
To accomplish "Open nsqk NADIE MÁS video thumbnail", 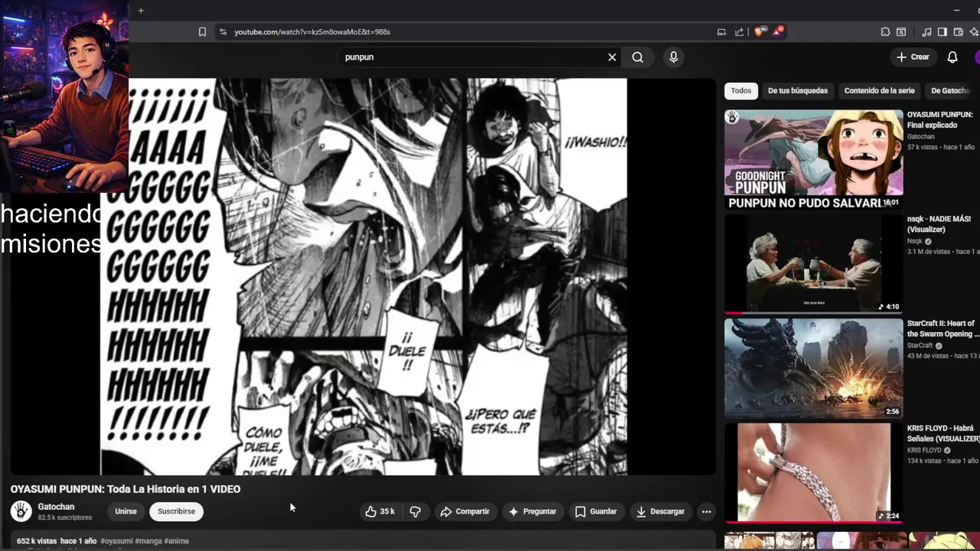I will (x=814, y=264).
